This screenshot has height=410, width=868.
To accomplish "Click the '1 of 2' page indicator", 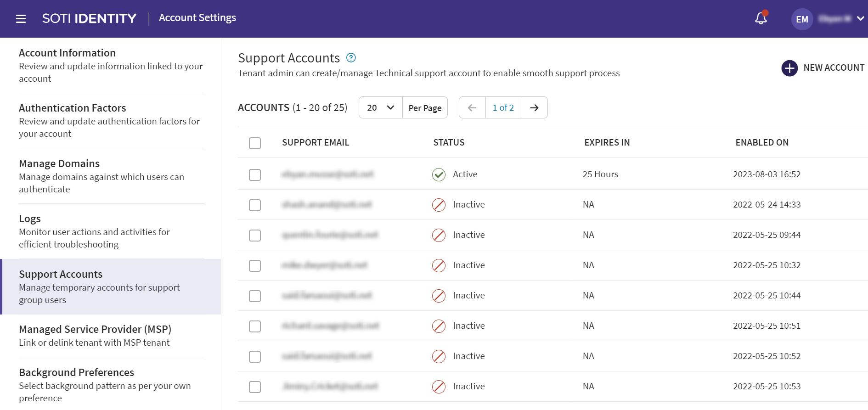I will 503,107.
